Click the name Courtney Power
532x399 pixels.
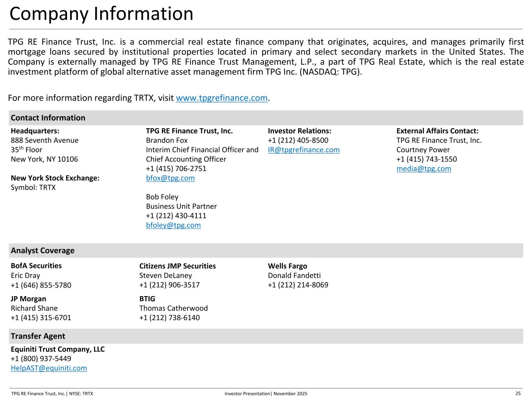tap(423, 150)
